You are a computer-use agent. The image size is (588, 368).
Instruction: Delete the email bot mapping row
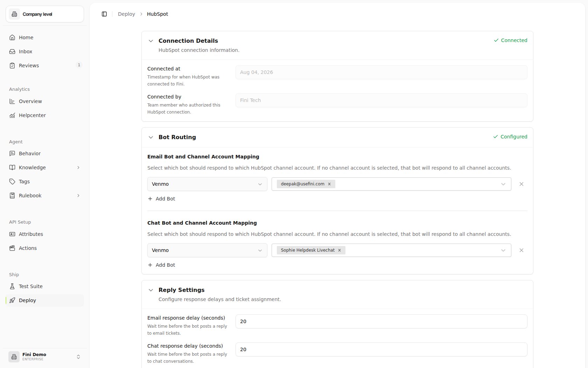click(x=521, y=184)
